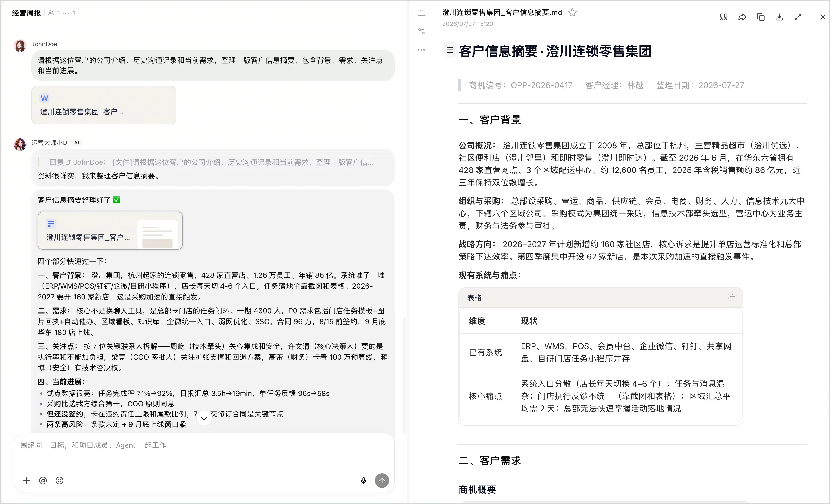Send the message with arrow button
The image size is (830, 504).
[382, 480]
